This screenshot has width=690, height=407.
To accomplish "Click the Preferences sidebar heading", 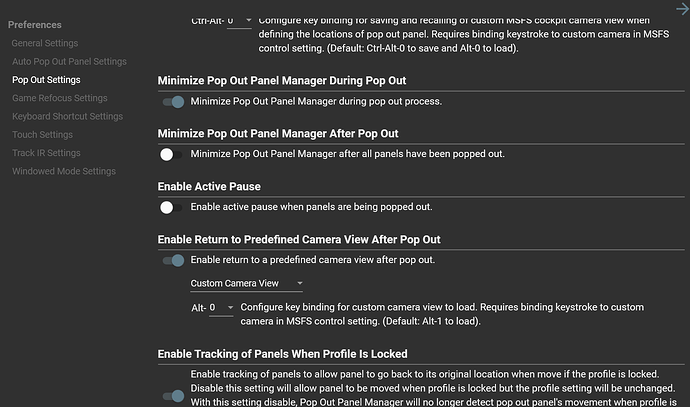I will point(35,24).
